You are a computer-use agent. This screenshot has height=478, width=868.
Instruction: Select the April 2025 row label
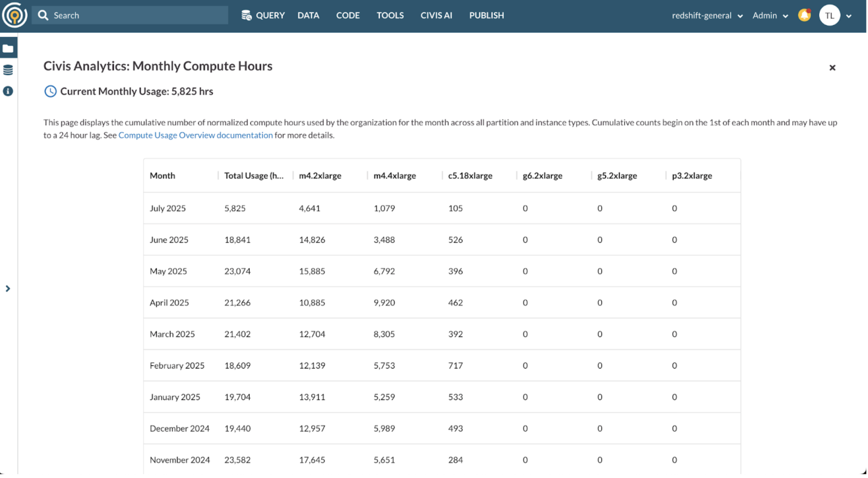(169, 303)
